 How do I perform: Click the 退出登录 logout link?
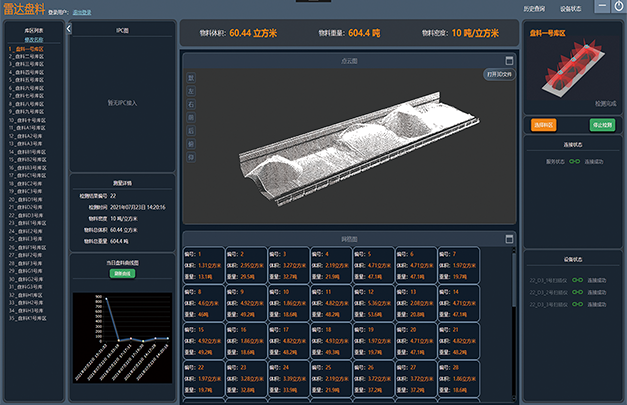tap(82, 13)
